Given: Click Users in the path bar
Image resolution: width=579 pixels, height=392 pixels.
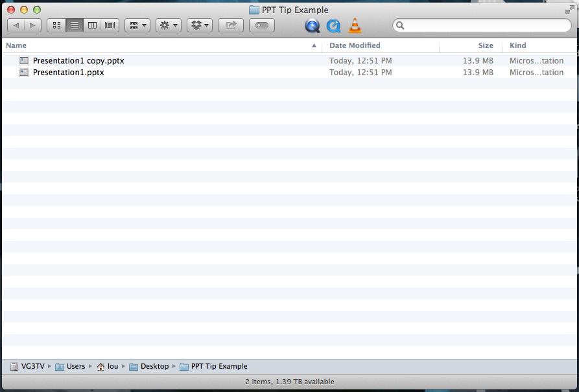Looking at the screenshot, I should [70, 366].
